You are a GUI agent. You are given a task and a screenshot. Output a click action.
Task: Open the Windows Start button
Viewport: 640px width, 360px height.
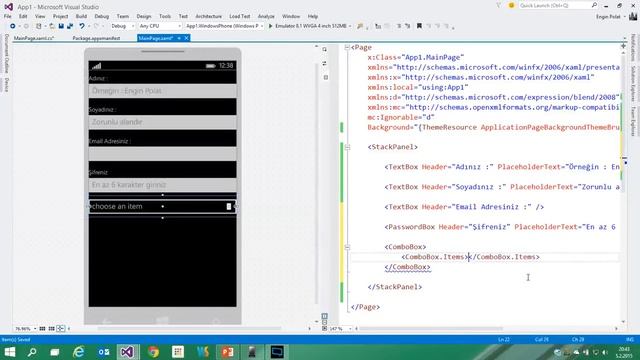tap(9, 352)
